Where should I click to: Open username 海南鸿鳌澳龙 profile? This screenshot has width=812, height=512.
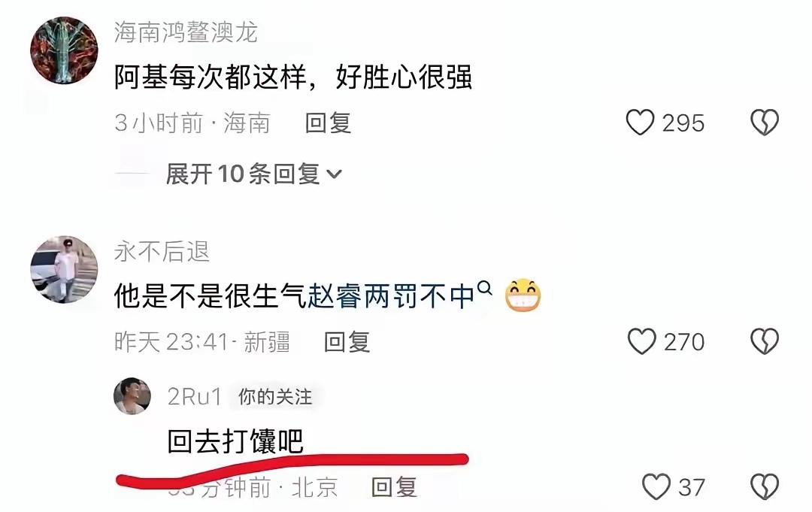point(186,32)
